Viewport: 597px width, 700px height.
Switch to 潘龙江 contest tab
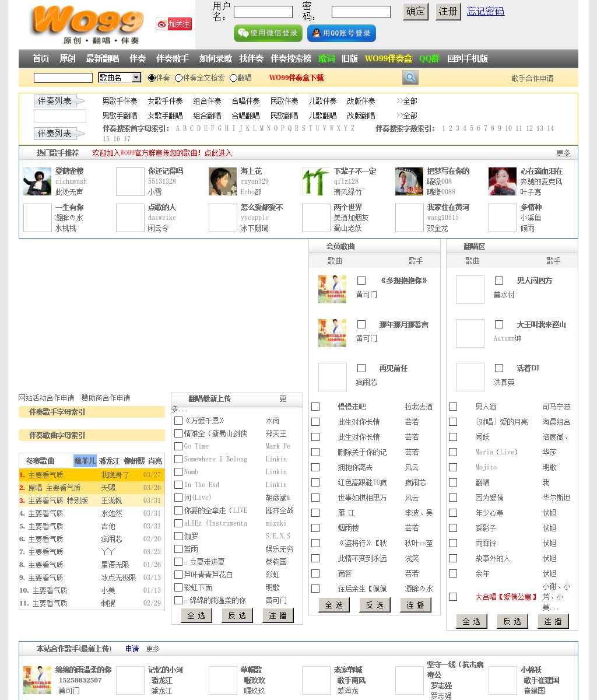[x=110, y=461]
